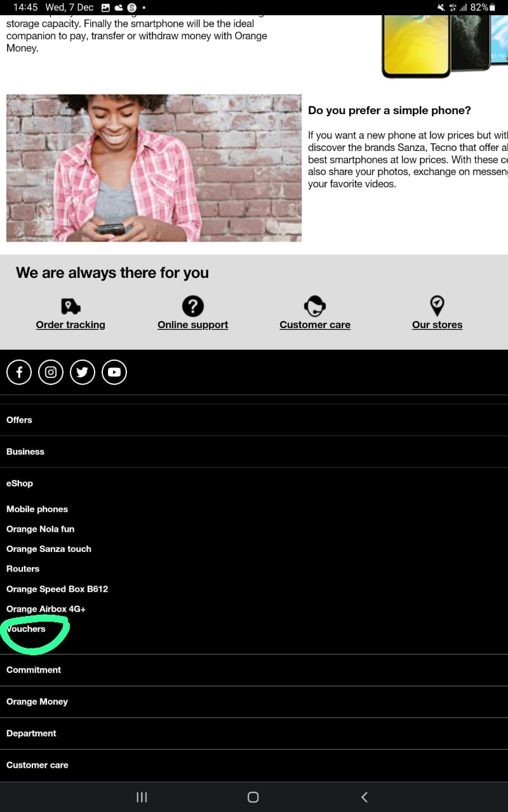Go to Orange Speed Box B612
Viewport: 508px width, 812px height.
click(x=57, y=589)
